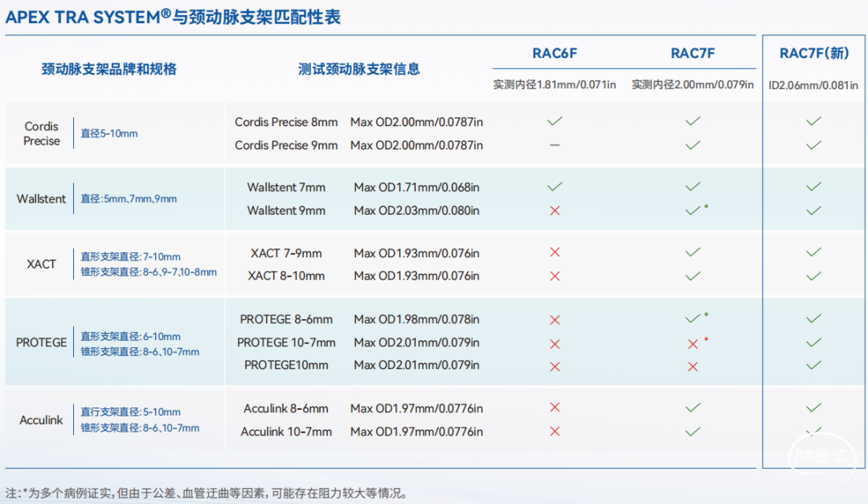Click the RAC7F(新) checkmark for PROTEGE 8-6mm
This screenshot has height=504, width=868.
(x=813, y=319)
